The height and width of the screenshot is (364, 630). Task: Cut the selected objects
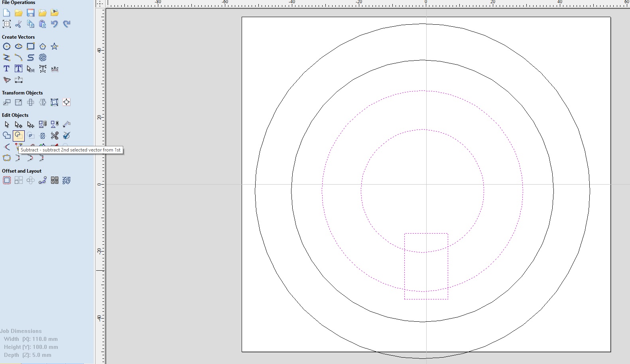click(x=18, y=24)
